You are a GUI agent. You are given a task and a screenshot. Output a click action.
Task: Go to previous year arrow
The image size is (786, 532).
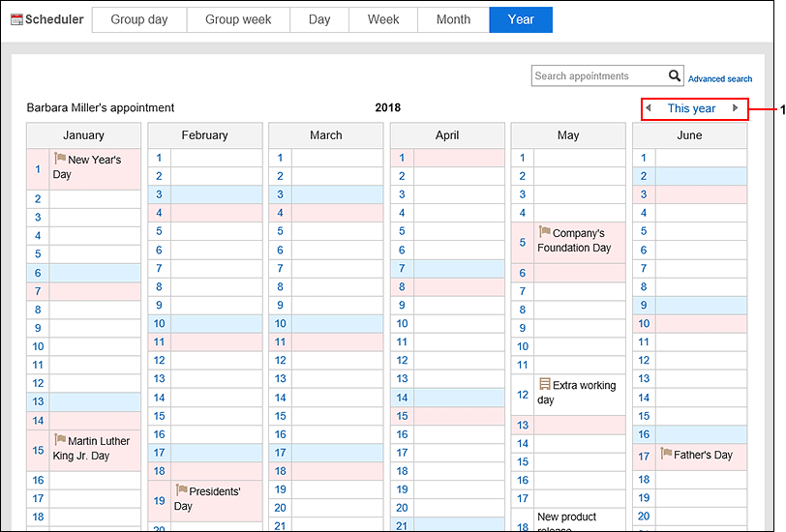649,107
